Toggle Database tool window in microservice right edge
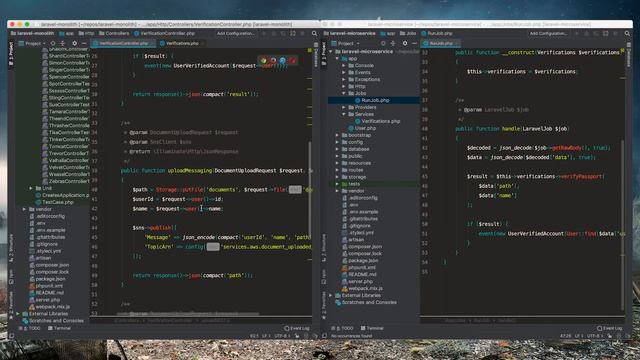640x360 pixels. click(x=629, y=55)
